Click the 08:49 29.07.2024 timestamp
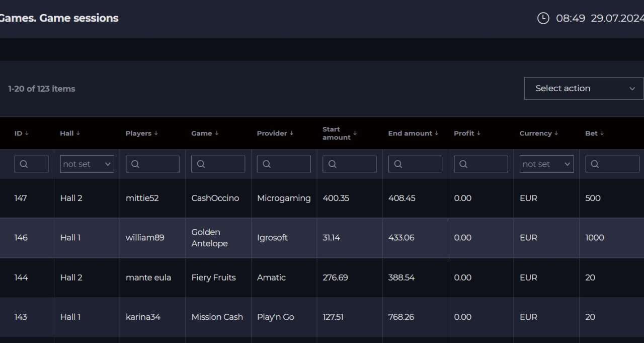 600,18
